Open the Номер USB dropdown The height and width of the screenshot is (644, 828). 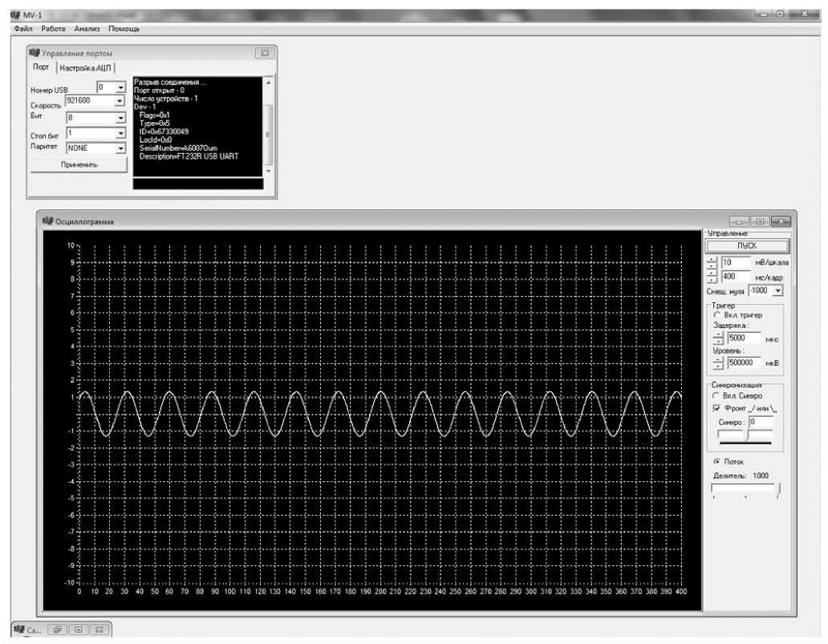(120, 87)
